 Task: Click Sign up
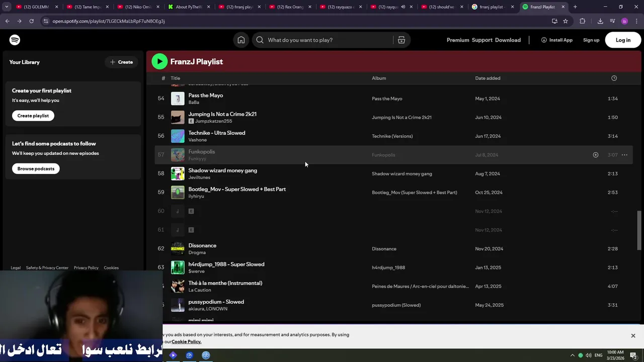(x=591, y=40)
